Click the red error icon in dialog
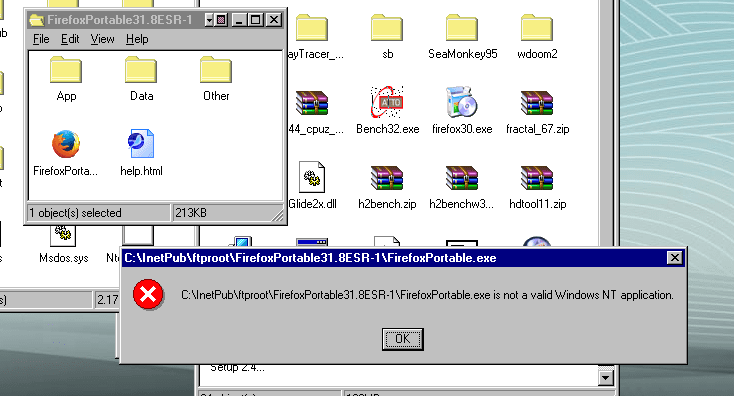 pos(148,295)
